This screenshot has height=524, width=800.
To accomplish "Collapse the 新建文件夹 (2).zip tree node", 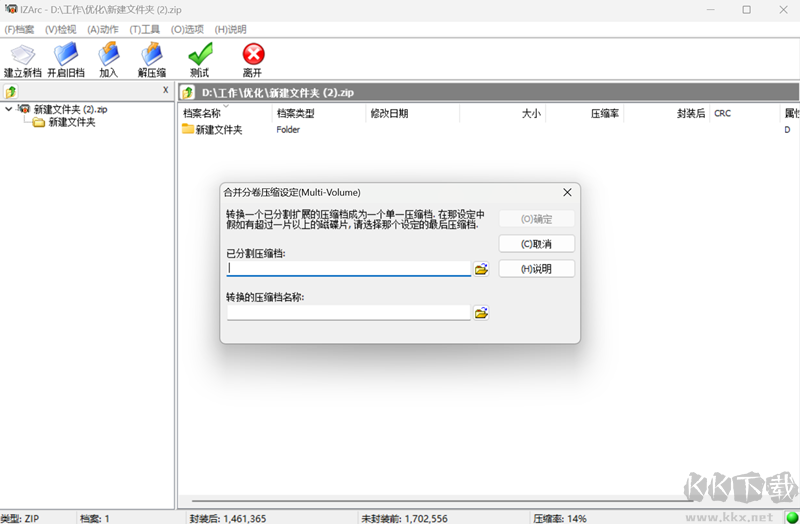I will 8,109.
